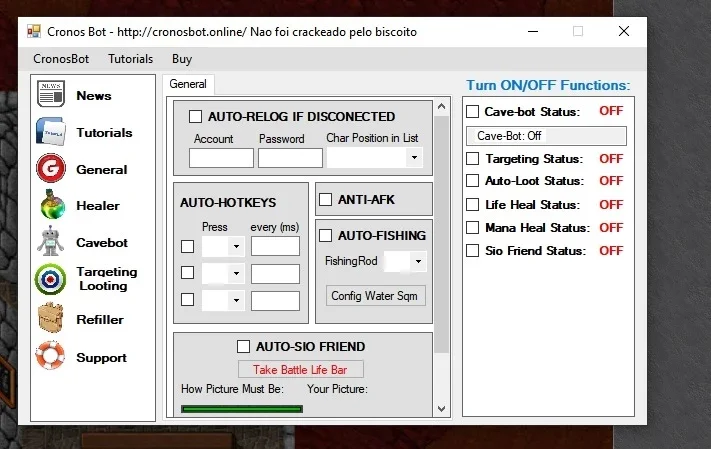Viewport: 711px width, 449px height.
Task: Focus the third every (ms) input field
Action: tap(275, 301)
